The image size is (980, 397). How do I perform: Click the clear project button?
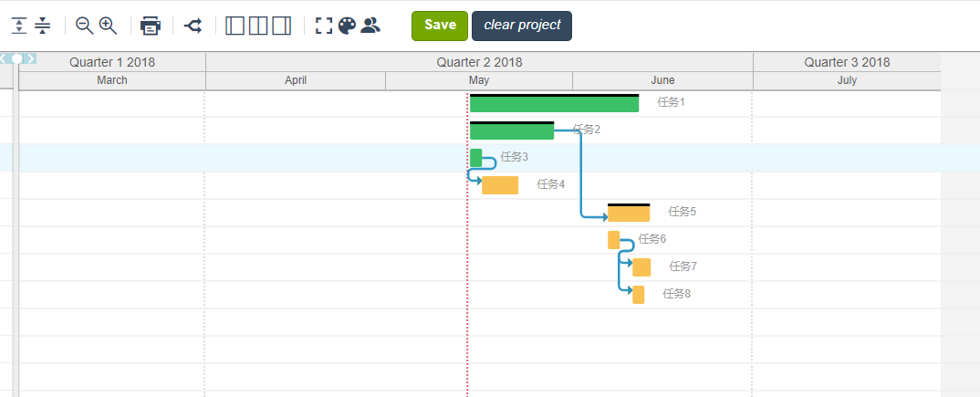522,26
